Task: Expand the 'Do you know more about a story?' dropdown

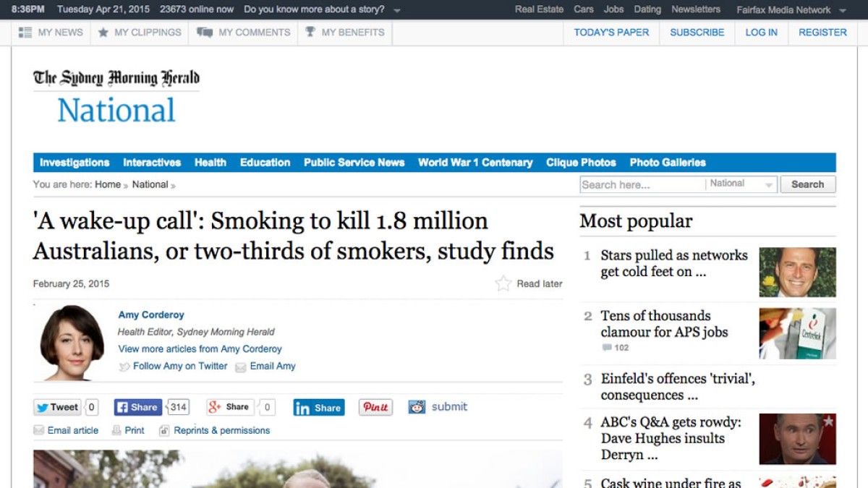Action: pyautogui.click(x=320, y=11)
